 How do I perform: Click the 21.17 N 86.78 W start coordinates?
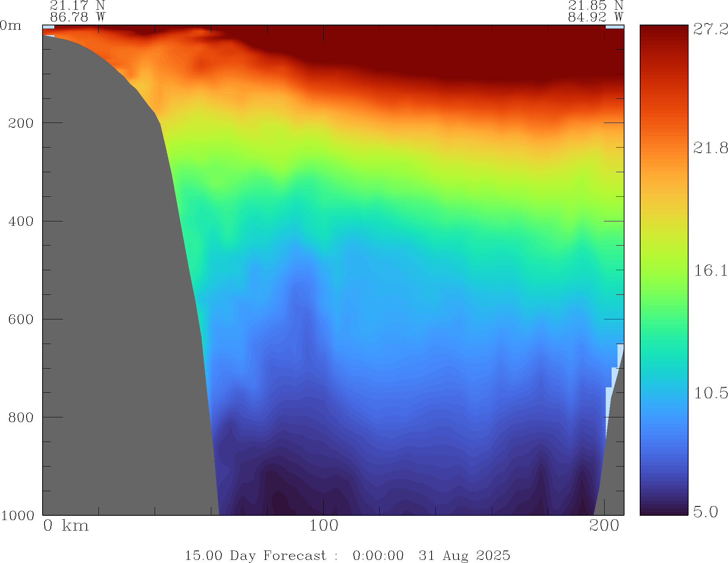(77, 11)
